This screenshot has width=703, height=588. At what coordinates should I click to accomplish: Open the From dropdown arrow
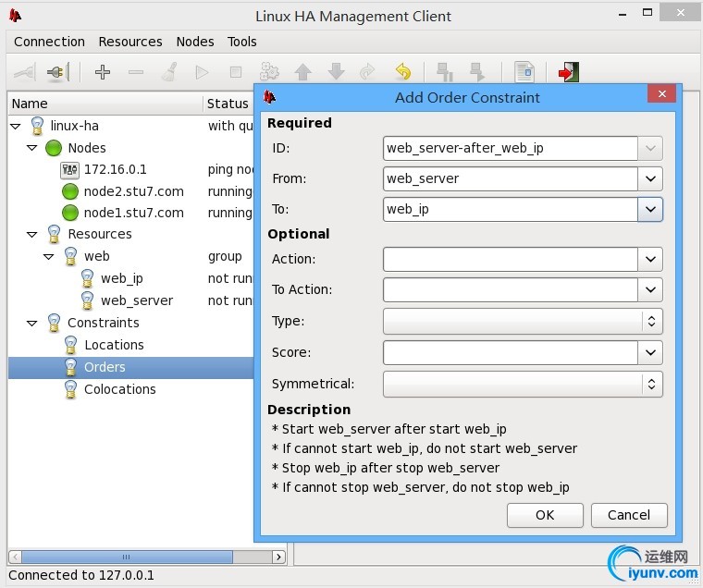pyautogui.click(x=650, y=178)
